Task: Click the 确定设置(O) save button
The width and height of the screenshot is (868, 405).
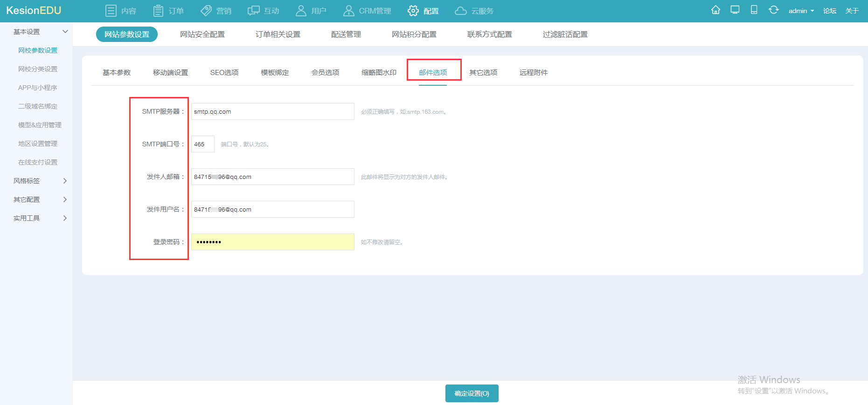Action: [472, 393]
